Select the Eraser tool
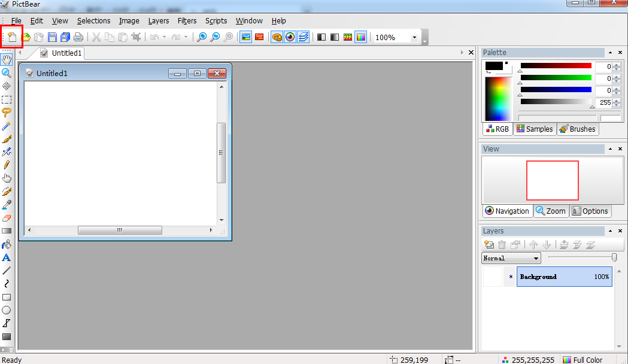The image size is (628, 364). point(7,218)
